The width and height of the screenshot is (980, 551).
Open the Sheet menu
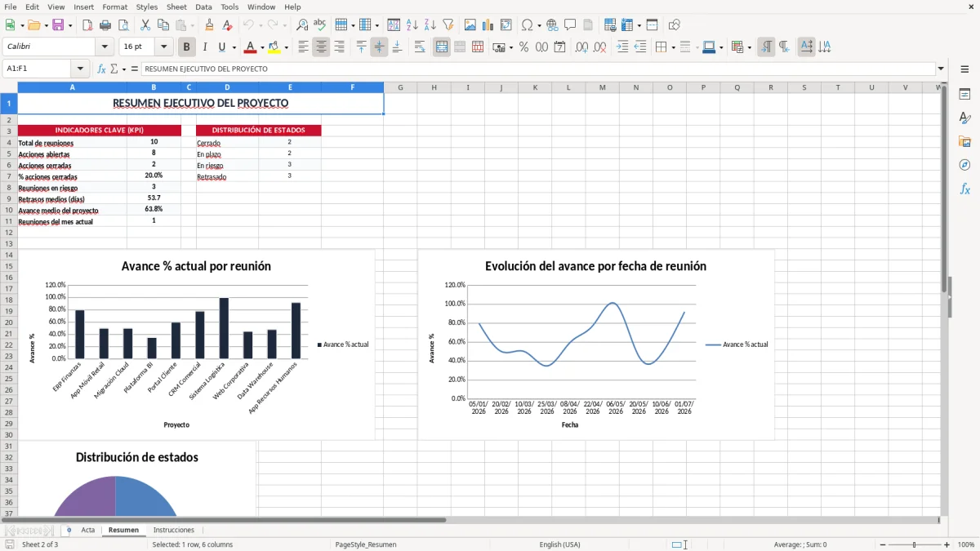tap(176, 7)
